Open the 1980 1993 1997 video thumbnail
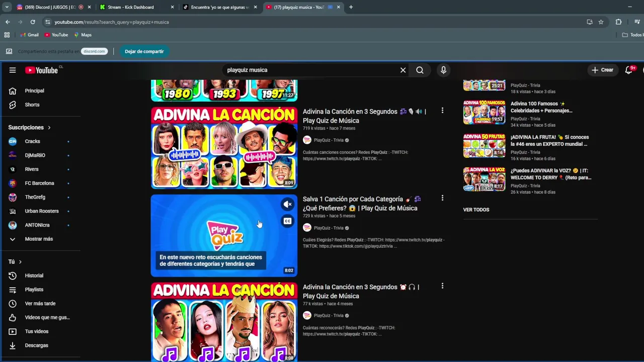644x362 pixels. point(224,90)
